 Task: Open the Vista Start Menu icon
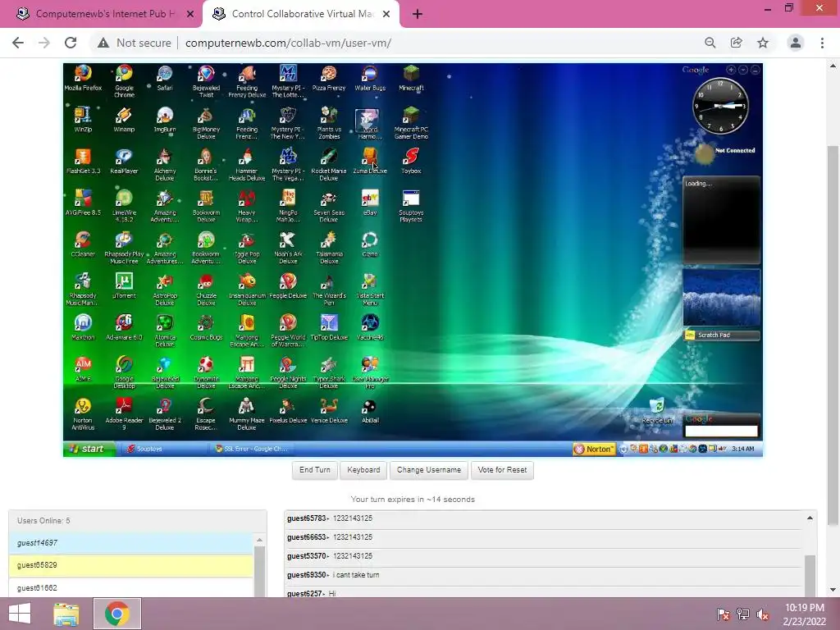click(370, 290)
